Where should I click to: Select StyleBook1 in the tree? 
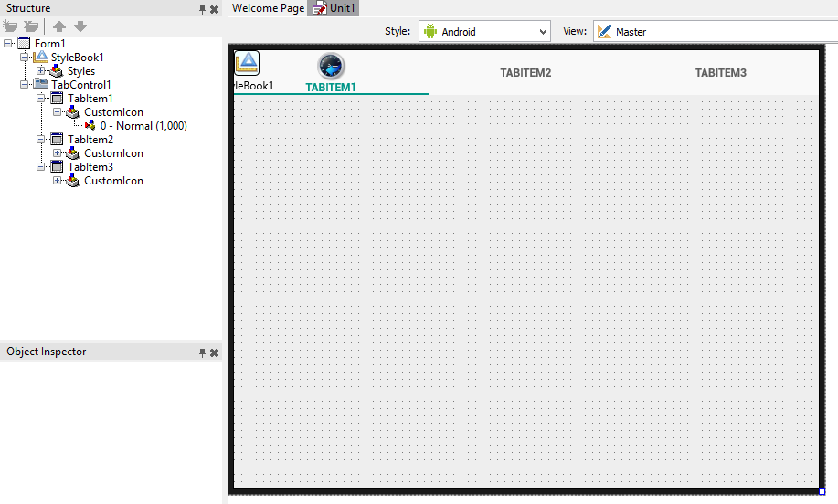[x=77, y=58]
